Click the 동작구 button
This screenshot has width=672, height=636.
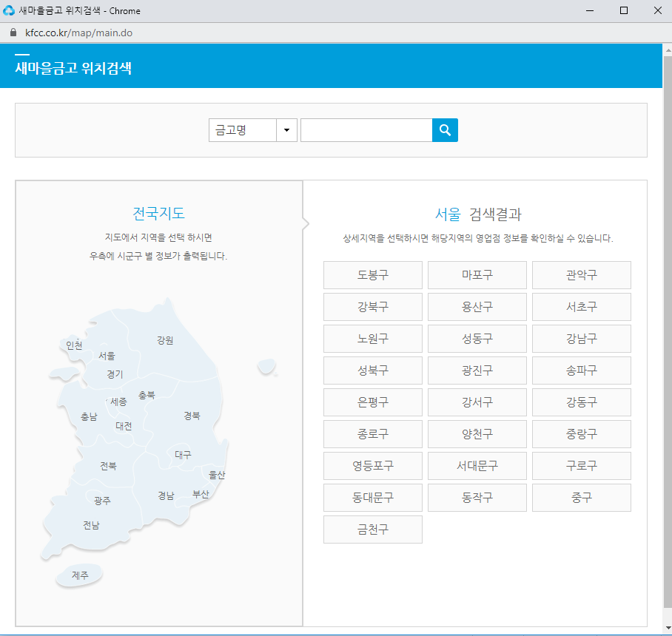[x=477, y=498]
